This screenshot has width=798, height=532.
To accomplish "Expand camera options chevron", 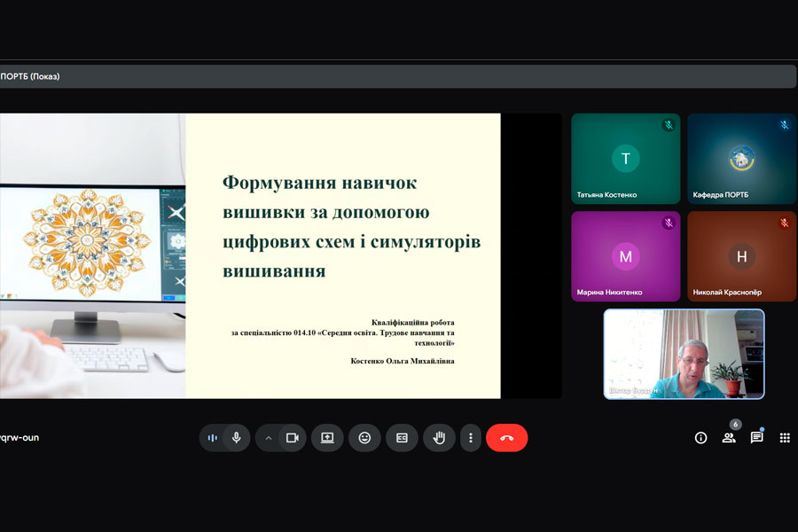I will coord(269,438).
